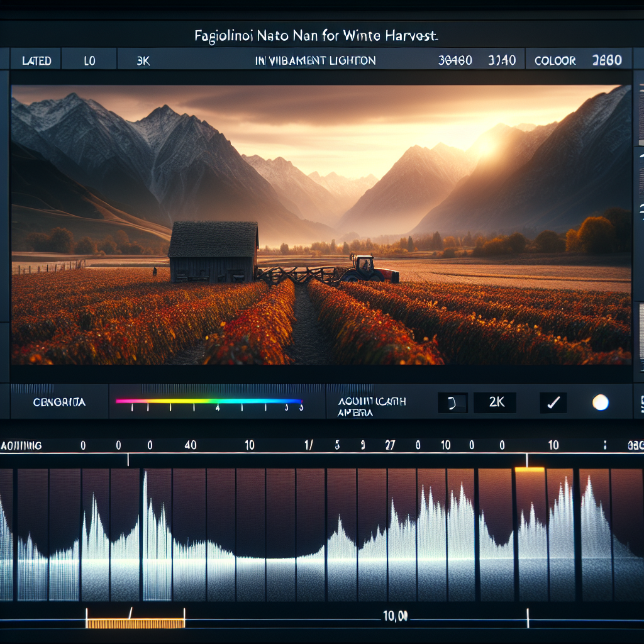Viewport: 644px width, 644px height.
Task: Click the IN VIIBAMENT LIGHTON header field
Action: [x=315, y=61]
